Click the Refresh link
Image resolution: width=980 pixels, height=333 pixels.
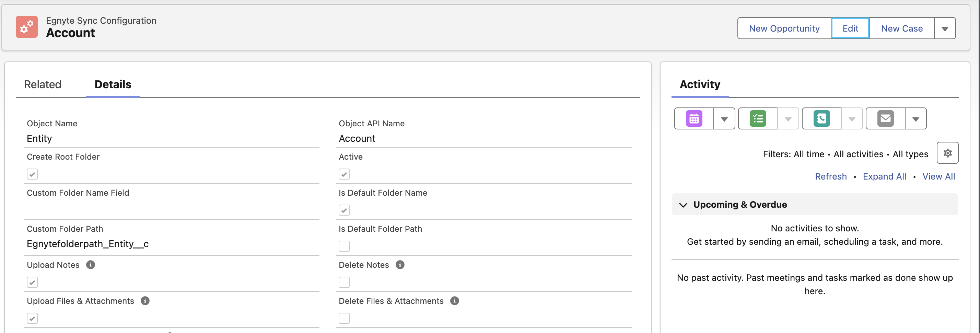[830, 176]
